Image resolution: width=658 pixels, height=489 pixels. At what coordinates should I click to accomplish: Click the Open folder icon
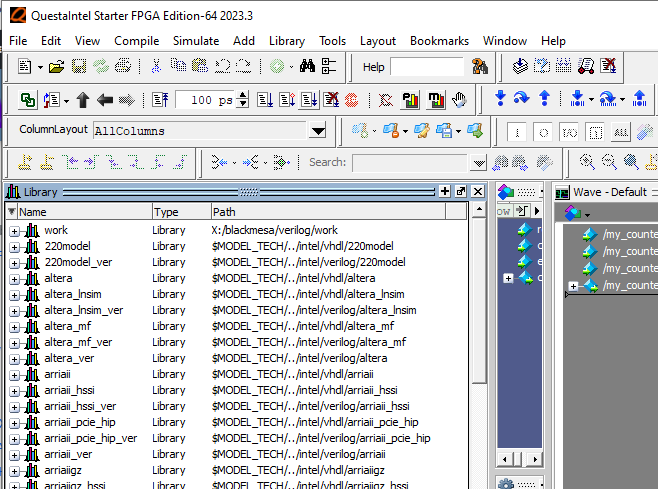click(56, 66)
